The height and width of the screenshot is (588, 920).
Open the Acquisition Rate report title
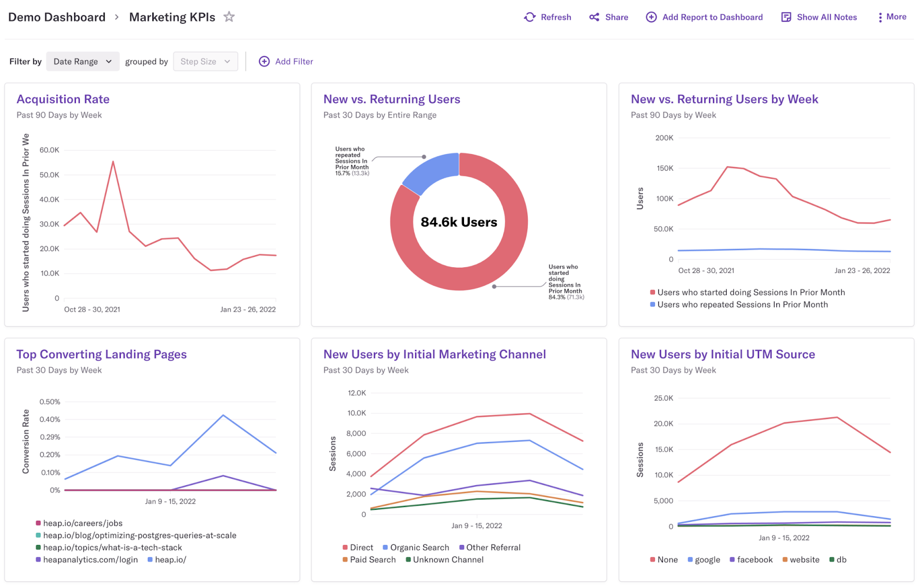pyautogui.click(x=63, y=99)
